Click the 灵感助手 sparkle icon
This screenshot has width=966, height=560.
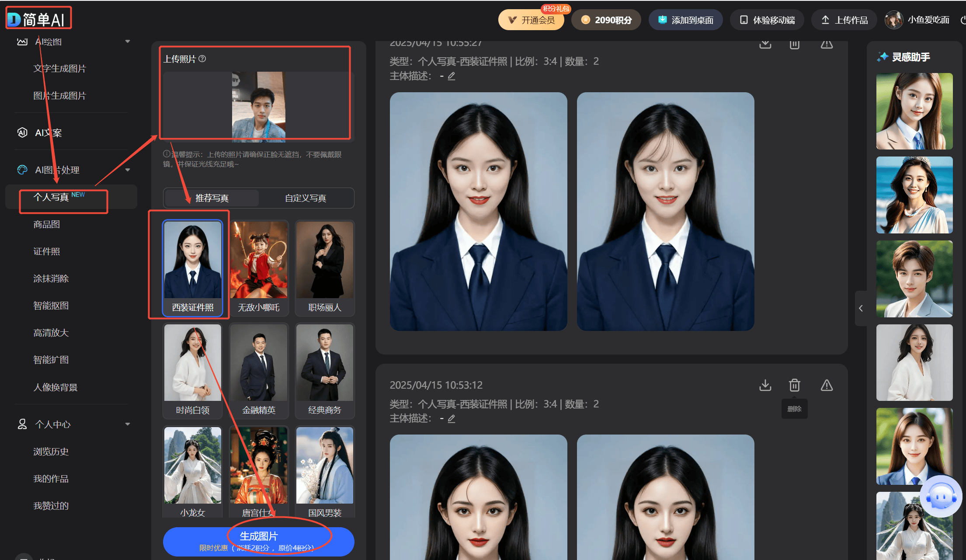click(883, 57)
